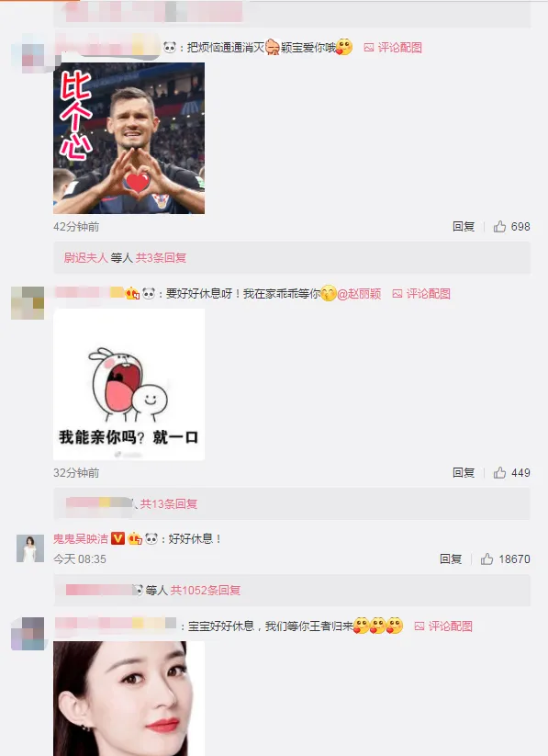Image resolution: width=548 pixels, height=756 pixels.
Task: View the woman portrait comment image
Action: 129,699
